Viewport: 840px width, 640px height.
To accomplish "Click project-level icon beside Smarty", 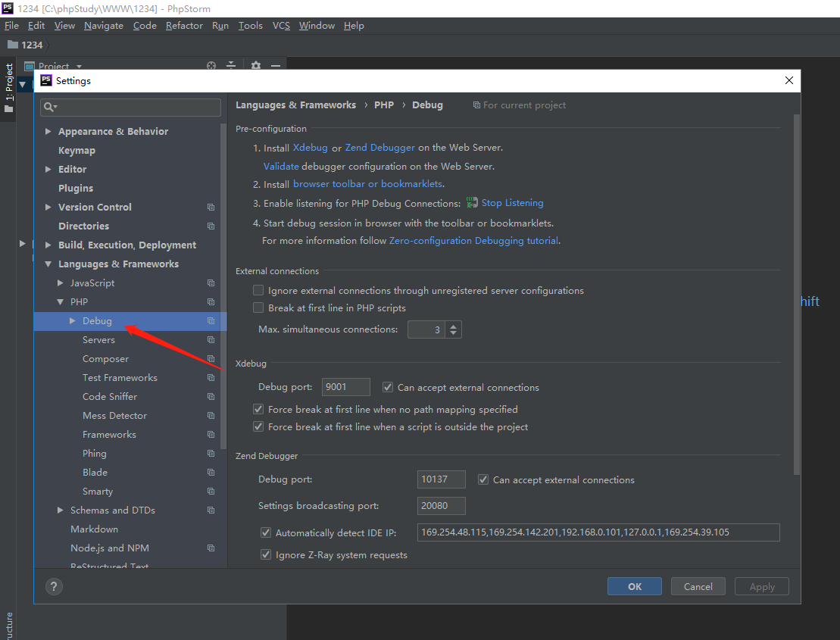I will pyautogui.click(x=211, y=491).
